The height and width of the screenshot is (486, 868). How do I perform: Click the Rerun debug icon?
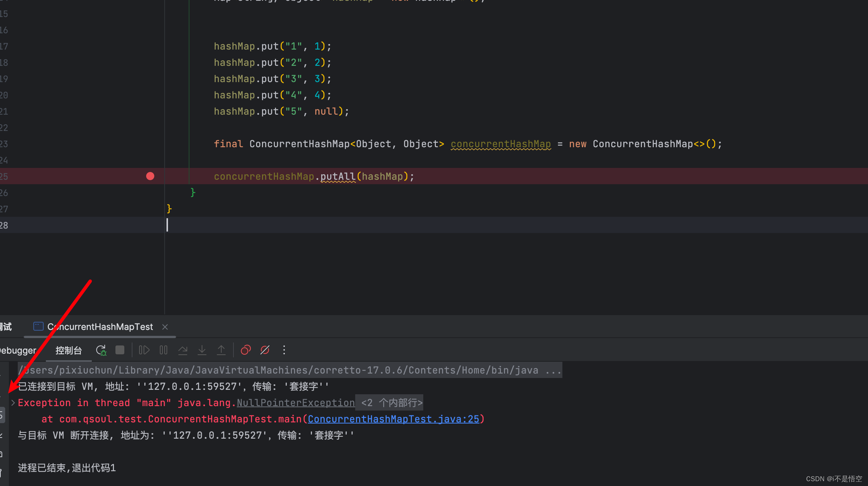click(x=101, y=350)
